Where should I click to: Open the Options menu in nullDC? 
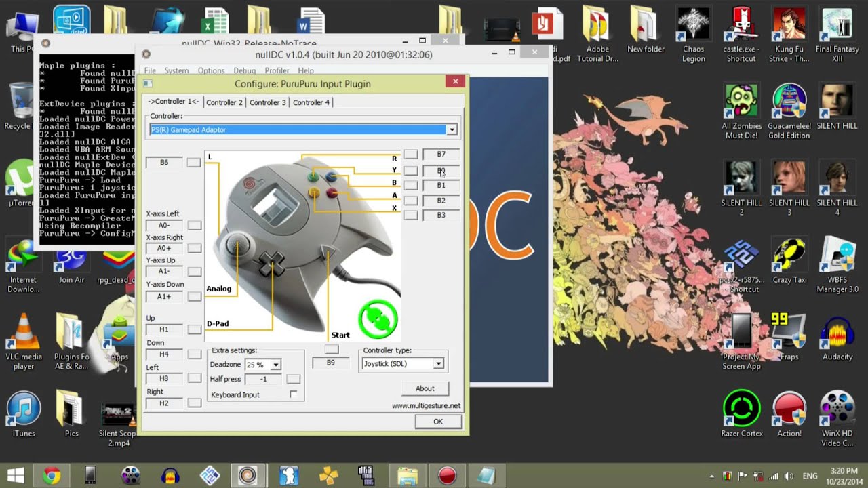pyautogui.click(x=211, y=70)
